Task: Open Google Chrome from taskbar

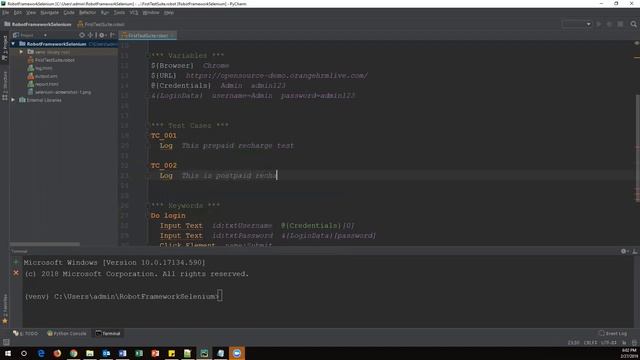Action: point(73,353)
